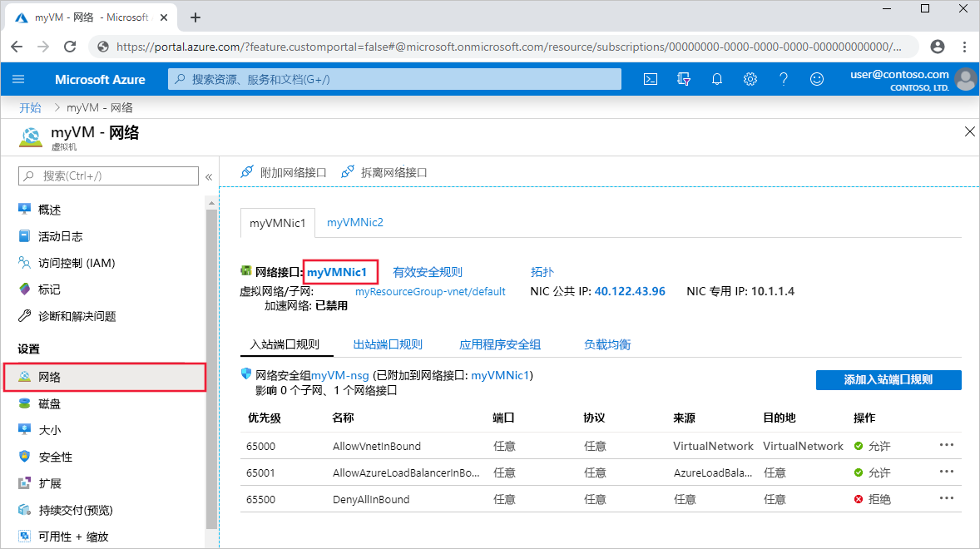Click user account avatar in Azure header
The image size is (980, 549).
pos(966,79)
